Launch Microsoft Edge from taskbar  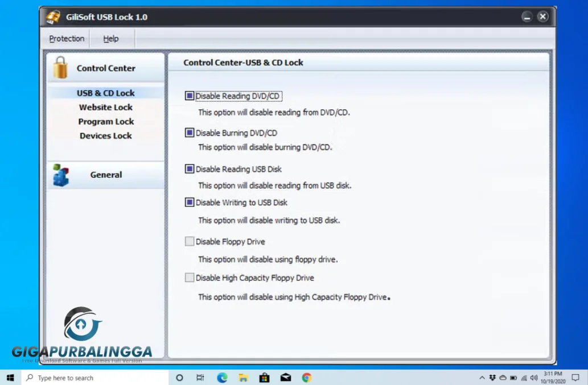coord(222,378)
